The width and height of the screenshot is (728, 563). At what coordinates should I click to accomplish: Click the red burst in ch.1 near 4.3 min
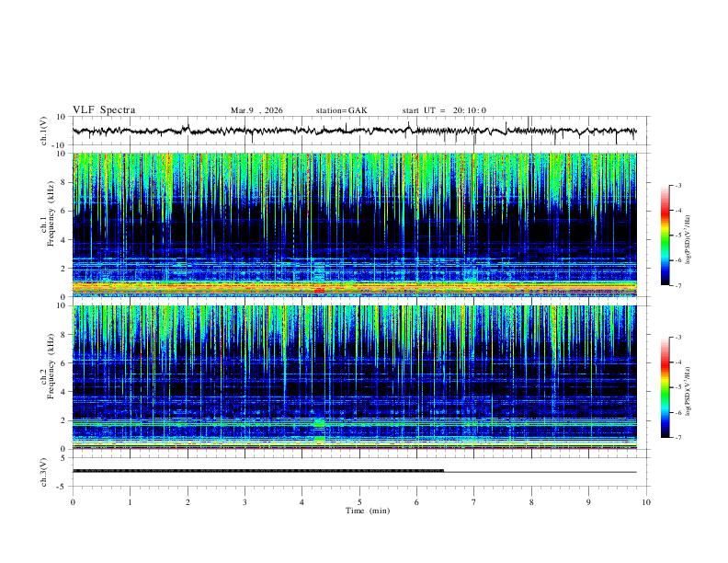point(319,291)
